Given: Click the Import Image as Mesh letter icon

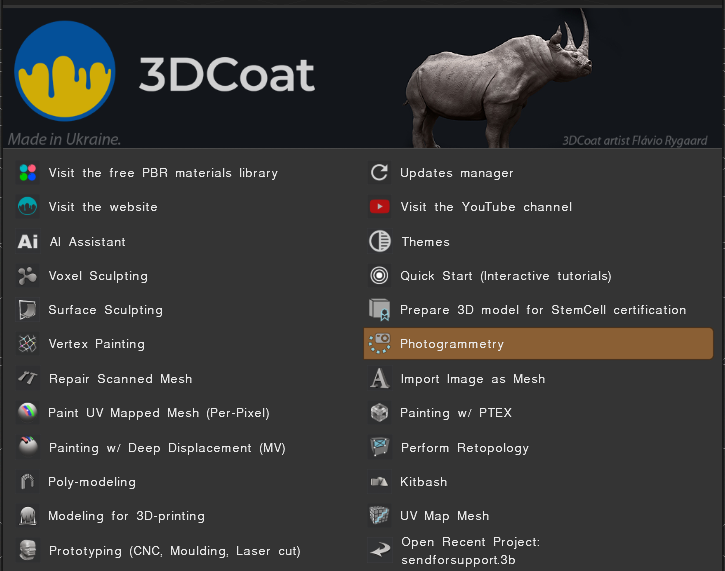Looking at the screenshot, I should coord(380,378).
